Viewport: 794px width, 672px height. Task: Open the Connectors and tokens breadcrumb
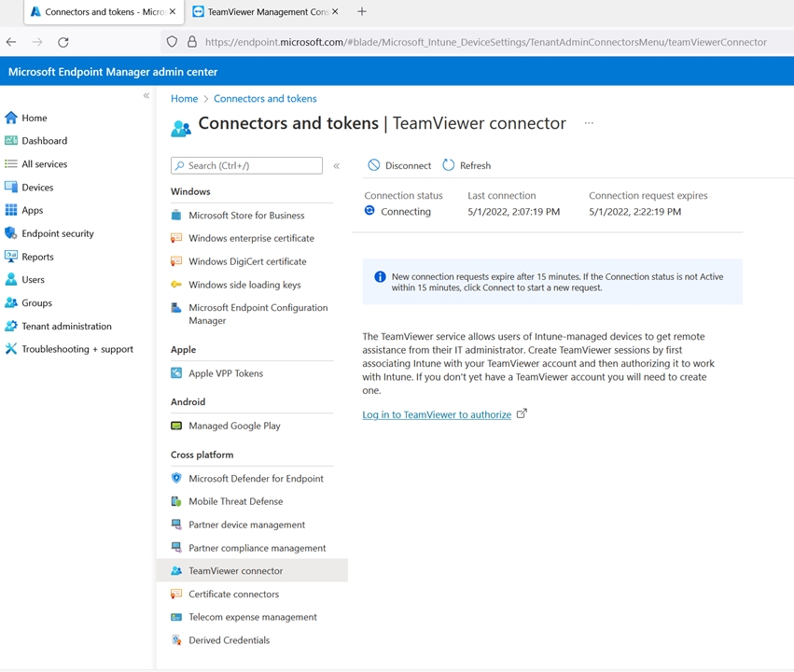click(265, 98)
